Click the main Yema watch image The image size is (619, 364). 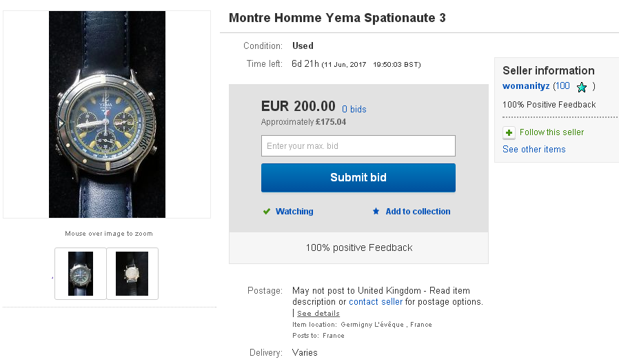pyautogui.click(x=107, y=114)
